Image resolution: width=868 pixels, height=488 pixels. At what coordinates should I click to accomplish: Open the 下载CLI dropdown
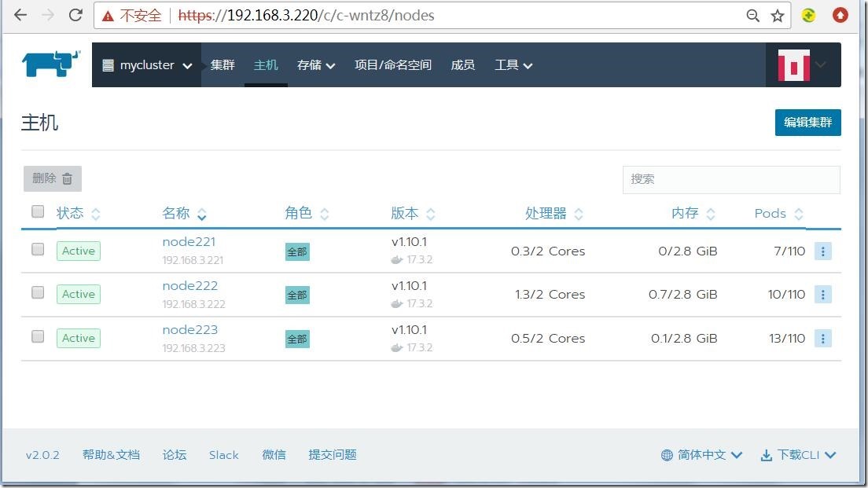coord(798,455)
